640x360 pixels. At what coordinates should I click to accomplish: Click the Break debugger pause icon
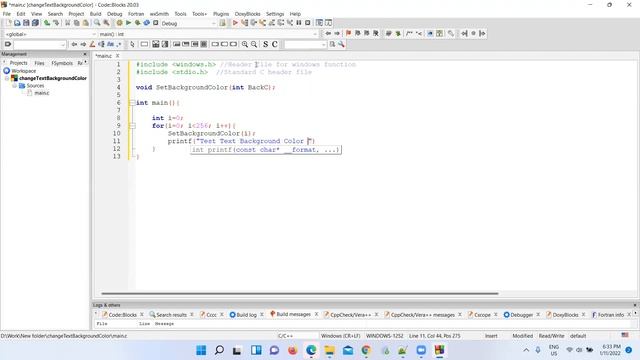point(299,23)
